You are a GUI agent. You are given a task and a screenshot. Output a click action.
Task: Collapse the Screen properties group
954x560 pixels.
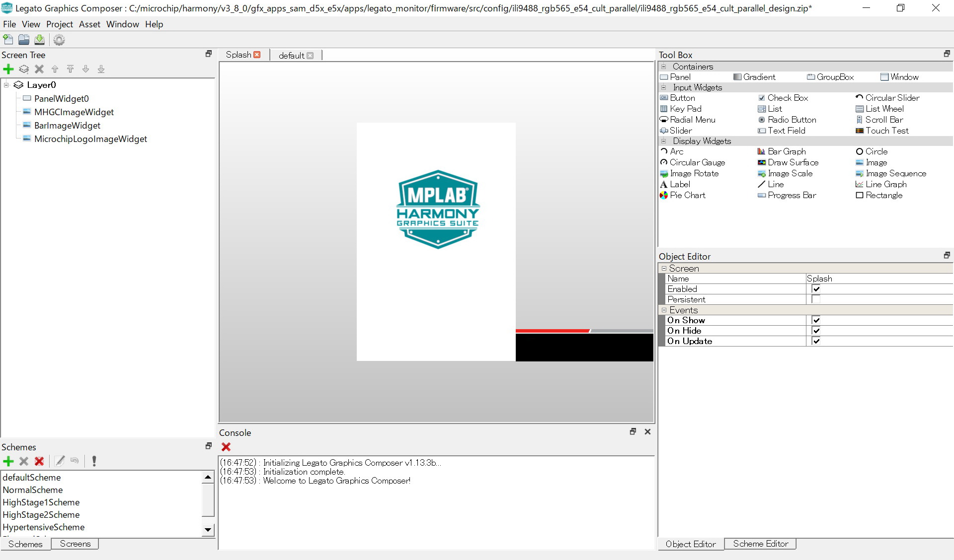click(664, 268)
